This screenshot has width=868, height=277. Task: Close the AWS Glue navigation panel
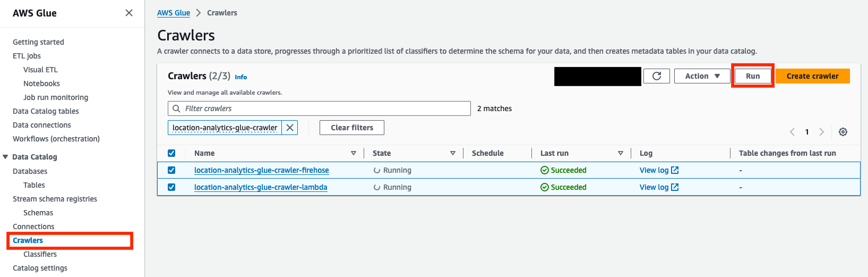pyautogui.click(x=129, y=13)
